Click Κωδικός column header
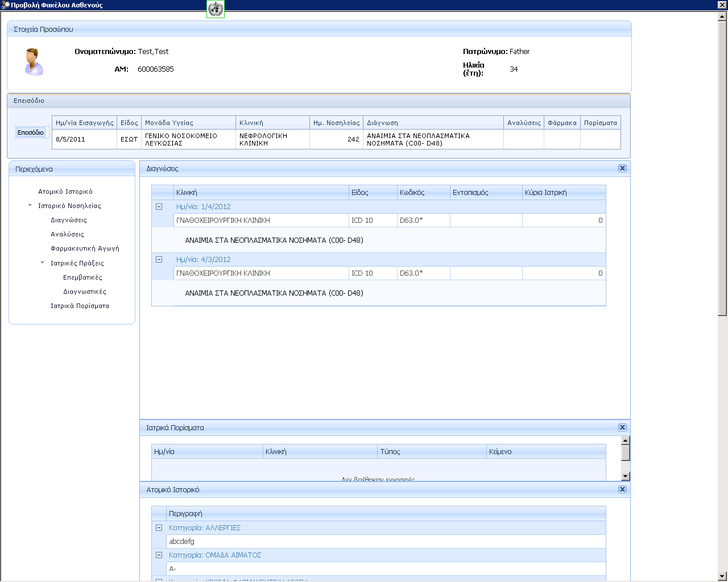This screenshot has height=582, width=728. [x=424, y=193]
